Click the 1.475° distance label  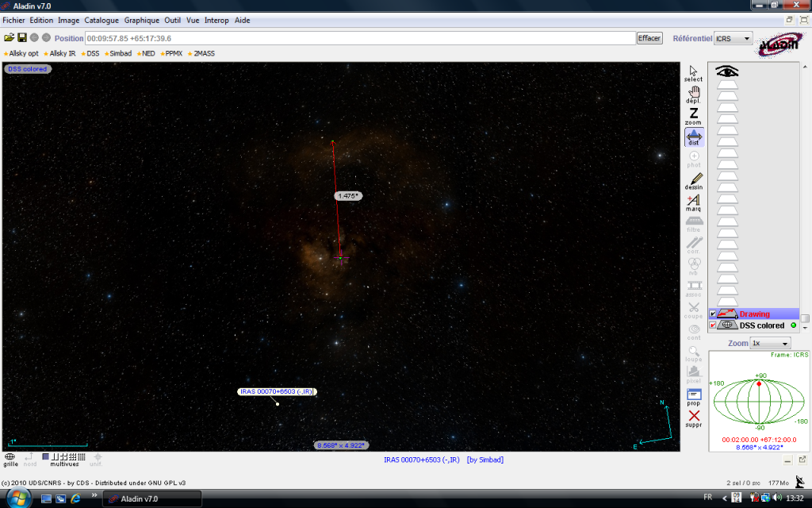(348, 196)
